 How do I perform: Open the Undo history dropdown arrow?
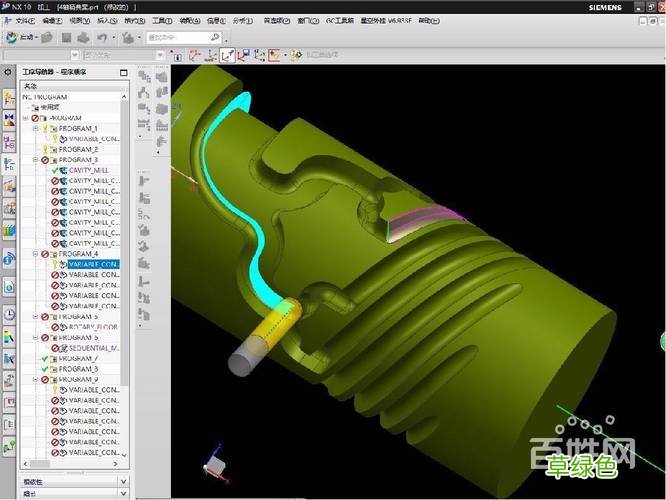[x=114, y=38]
